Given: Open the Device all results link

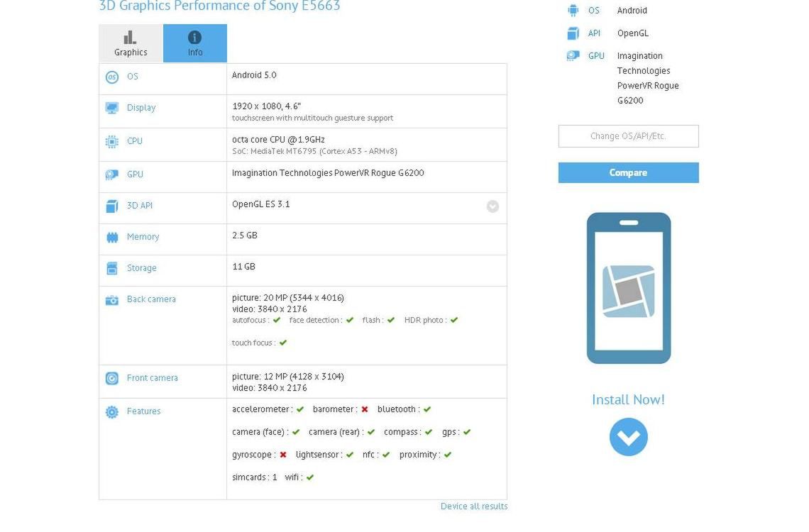Looking at the screenshot, I should click(473, 506).
